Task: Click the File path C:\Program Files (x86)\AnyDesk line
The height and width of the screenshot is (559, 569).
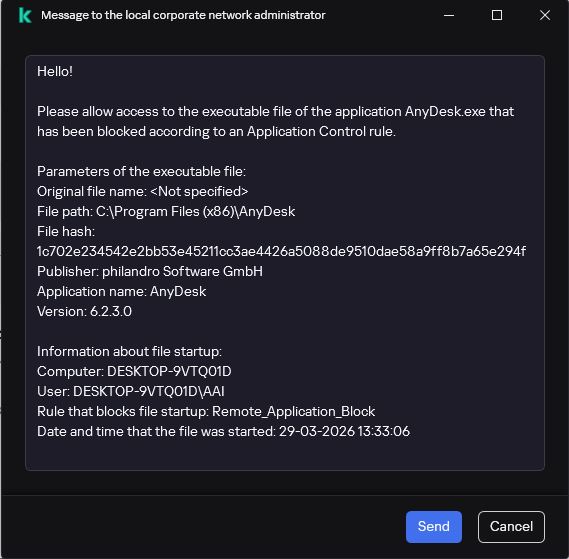Action: tap(166, 211)
